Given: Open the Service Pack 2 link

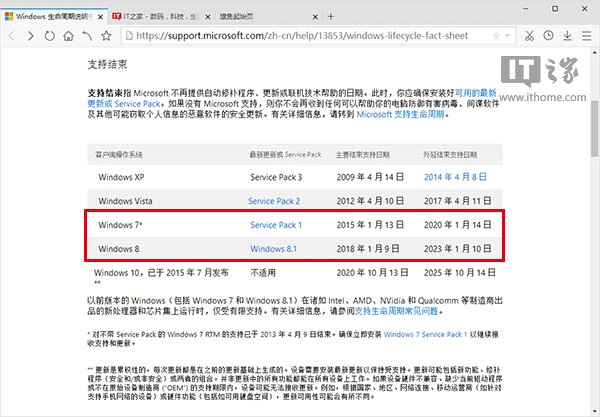Looking at the screenshot, I should point(274,201).
